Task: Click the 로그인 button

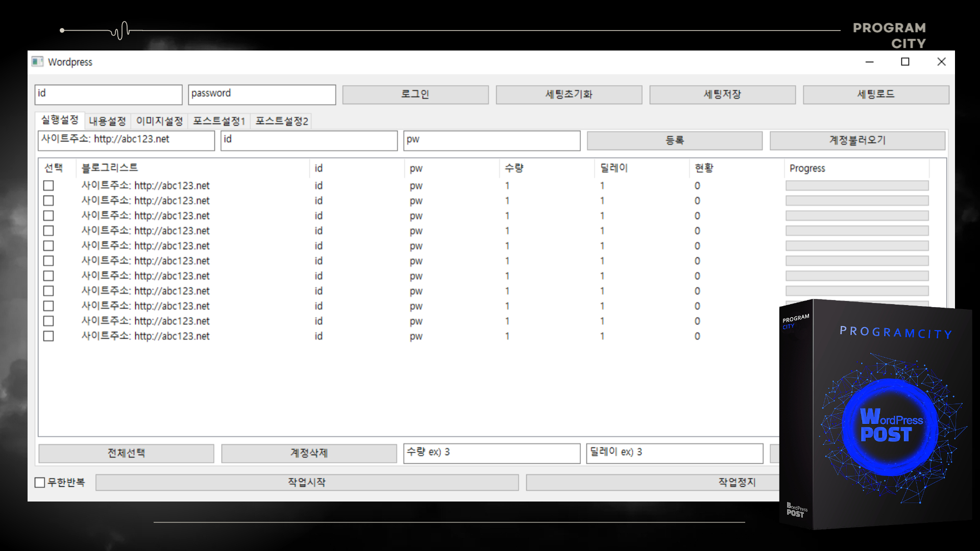Action: click(415, 94)
